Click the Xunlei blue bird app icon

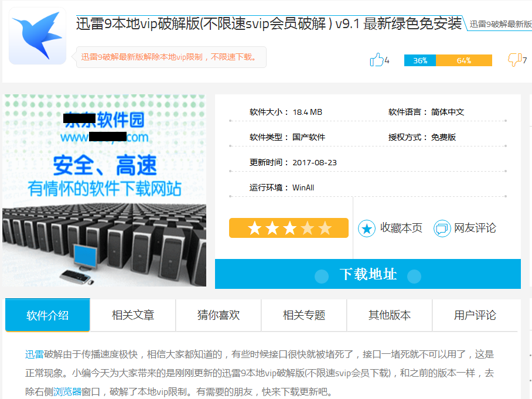37,36
